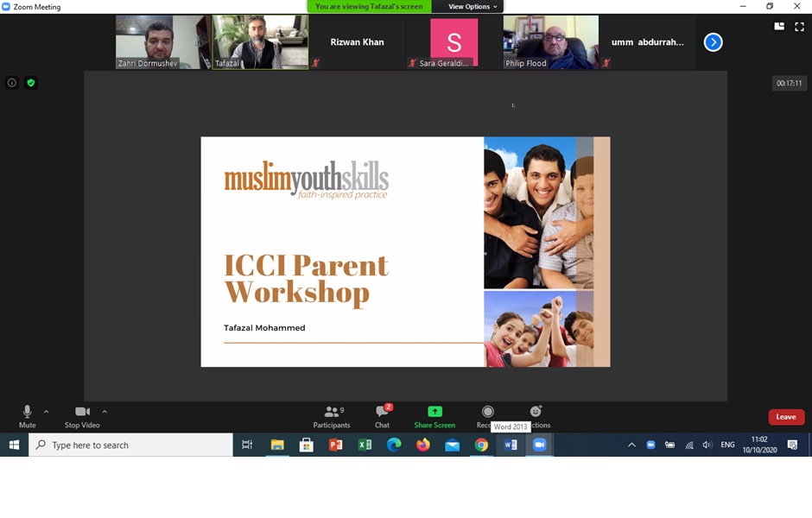Click the green Share Screen icon
The height and width of the screenshot is (518, 812).
(x=435, y=412)
